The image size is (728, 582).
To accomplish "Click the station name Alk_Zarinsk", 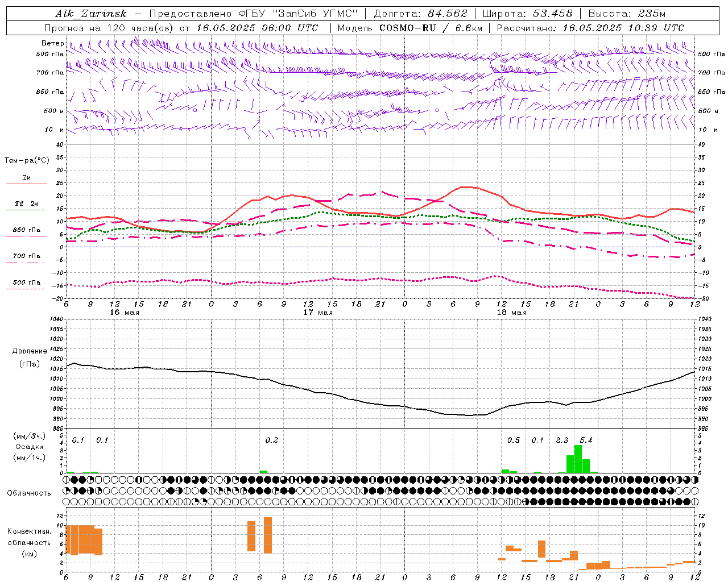I will [91, 14].
